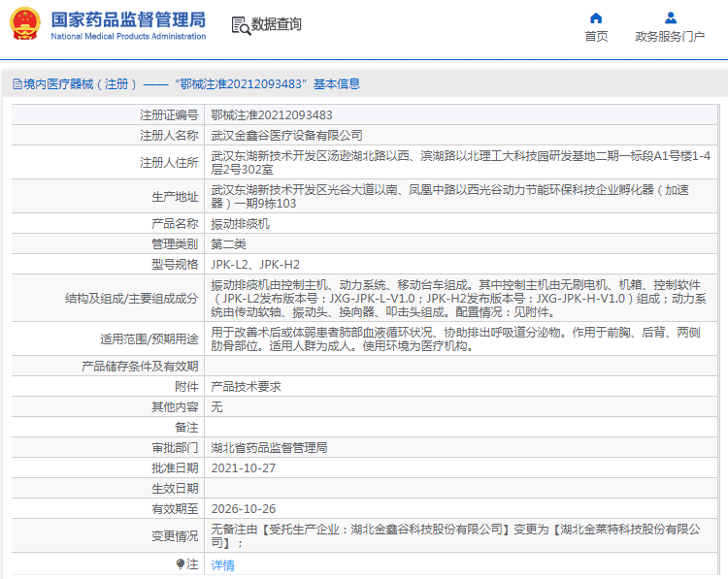Click the 附件 row label
This screenshot has width=728, height=579.
tap(186, 387)
